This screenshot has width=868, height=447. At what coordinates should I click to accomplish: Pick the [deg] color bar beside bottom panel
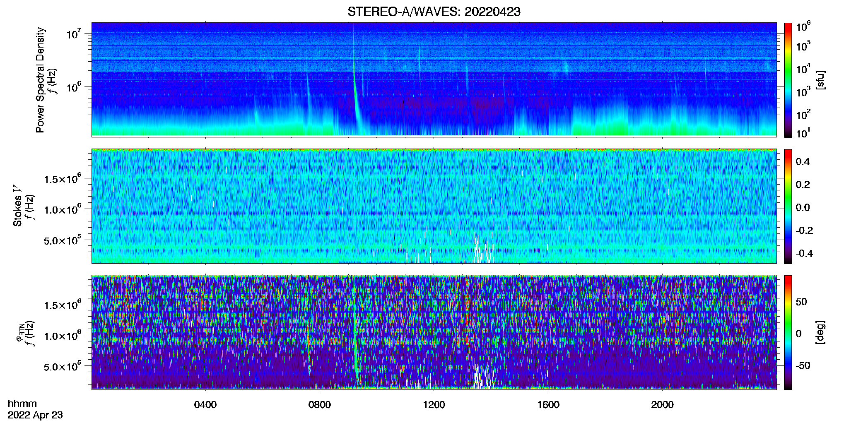[x=788, y=332]
